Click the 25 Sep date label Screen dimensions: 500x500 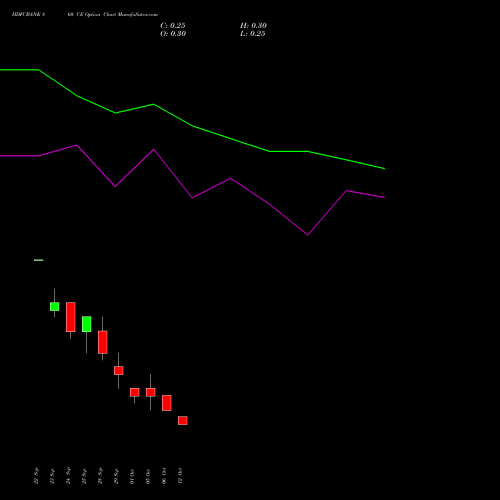[x=84, y=476]
